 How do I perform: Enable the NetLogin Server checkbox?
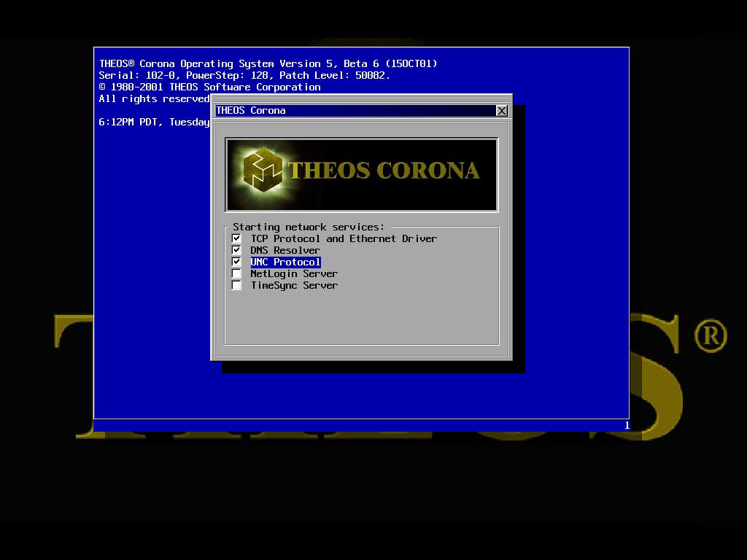236,273
